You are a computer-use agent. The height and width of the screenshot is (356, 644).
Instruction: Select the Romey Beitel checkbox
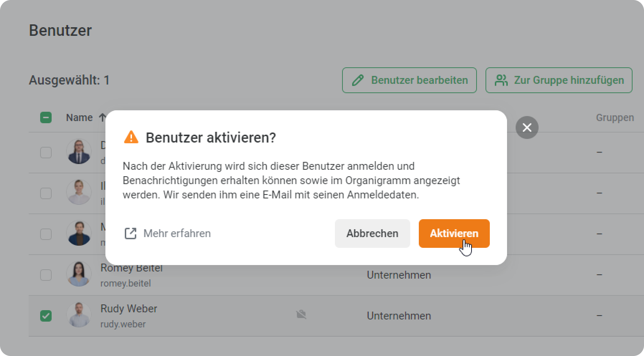coord(46,275)
